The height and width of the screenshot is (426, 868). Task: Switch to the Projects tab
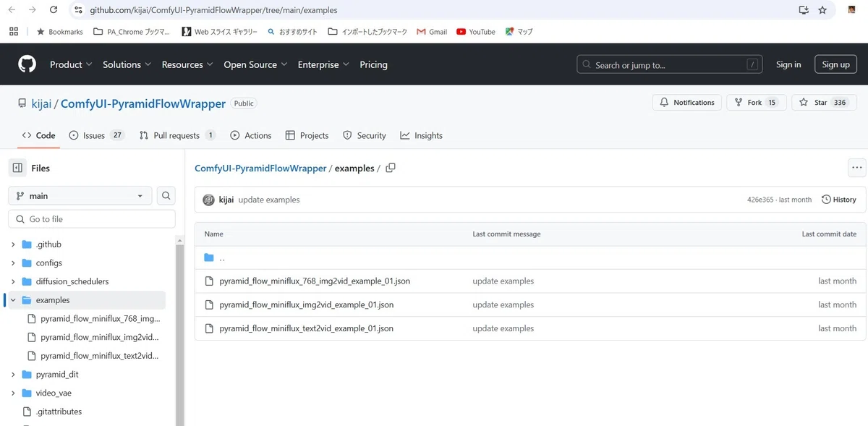tap(307, 135)
